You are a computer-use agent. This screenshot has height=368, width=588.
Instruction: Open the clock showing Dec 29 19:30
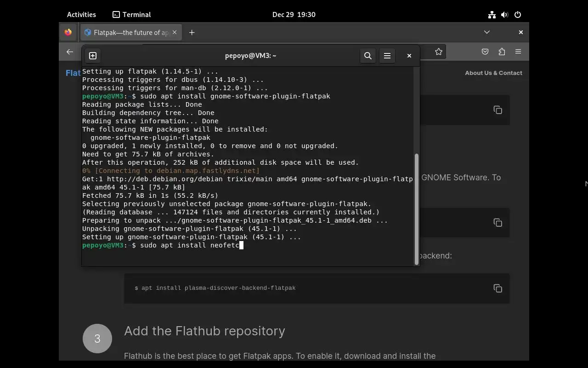(294, 15)
